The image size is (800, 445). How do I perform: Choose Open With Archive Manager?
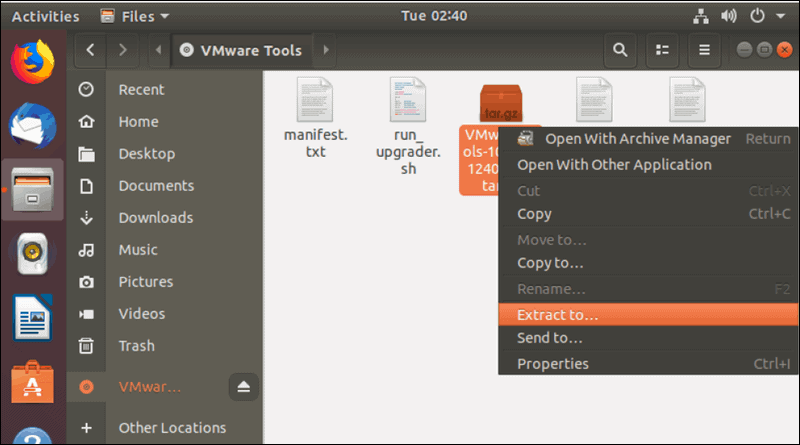(x=648, y=139)
